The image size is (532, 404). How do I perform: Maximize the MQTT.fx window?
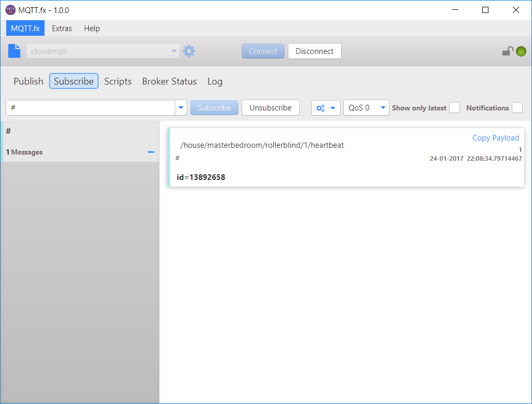[x=485, y=10]
